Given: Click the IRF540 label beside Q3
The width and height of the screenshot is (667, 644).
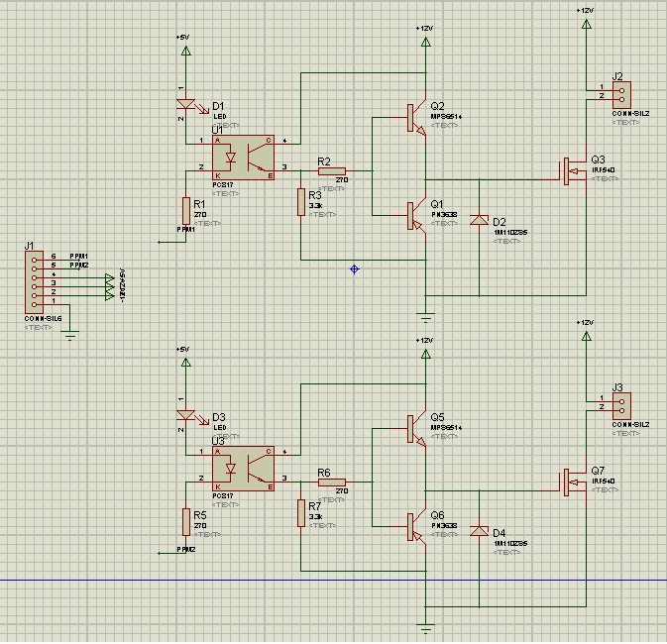Looking at the screenshot, I should coord(604,169).
